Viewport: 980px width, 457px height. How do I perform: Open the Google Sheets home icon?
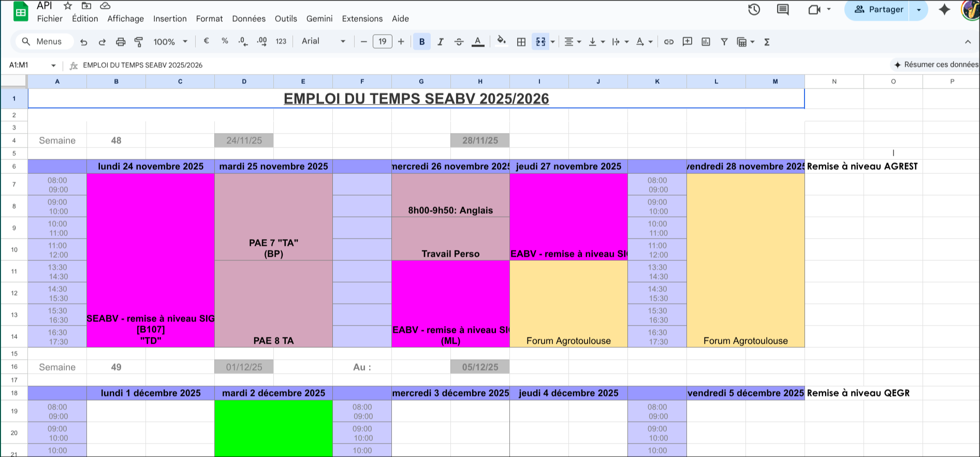(x=21, y=11)
